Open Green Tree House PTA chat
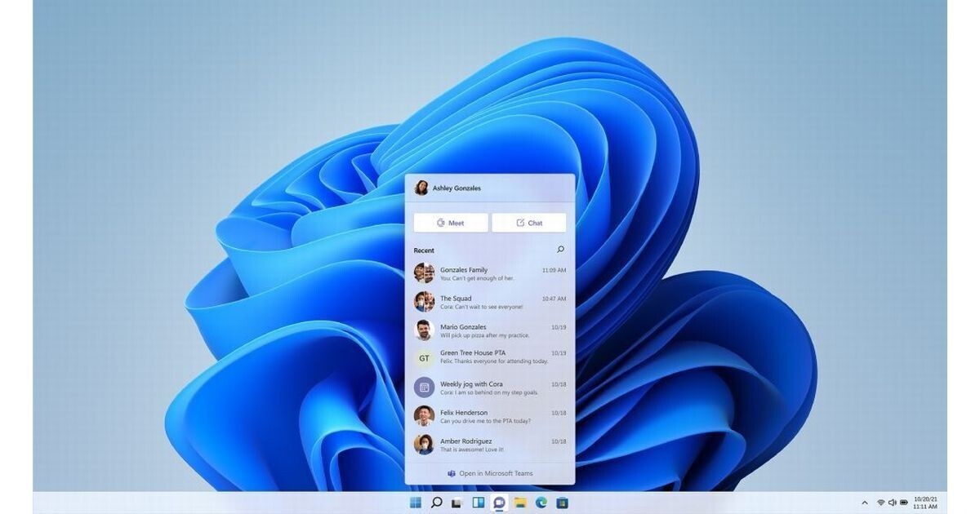980x514 pixels. (489, 357)
